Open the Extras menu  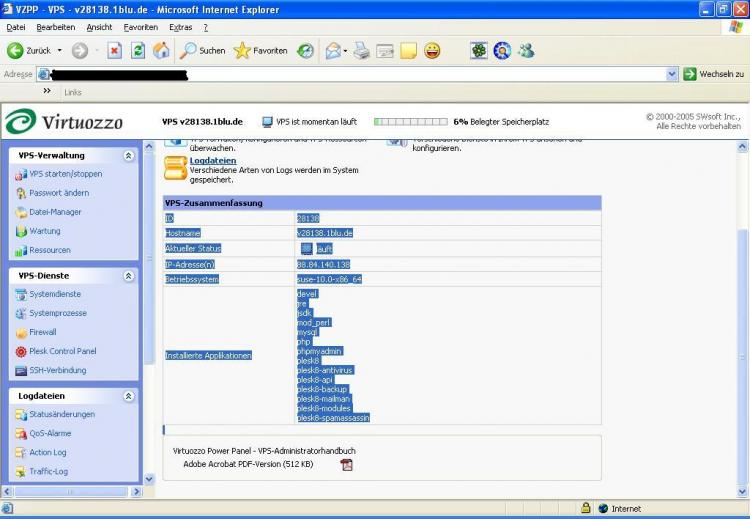pos(181,27)
